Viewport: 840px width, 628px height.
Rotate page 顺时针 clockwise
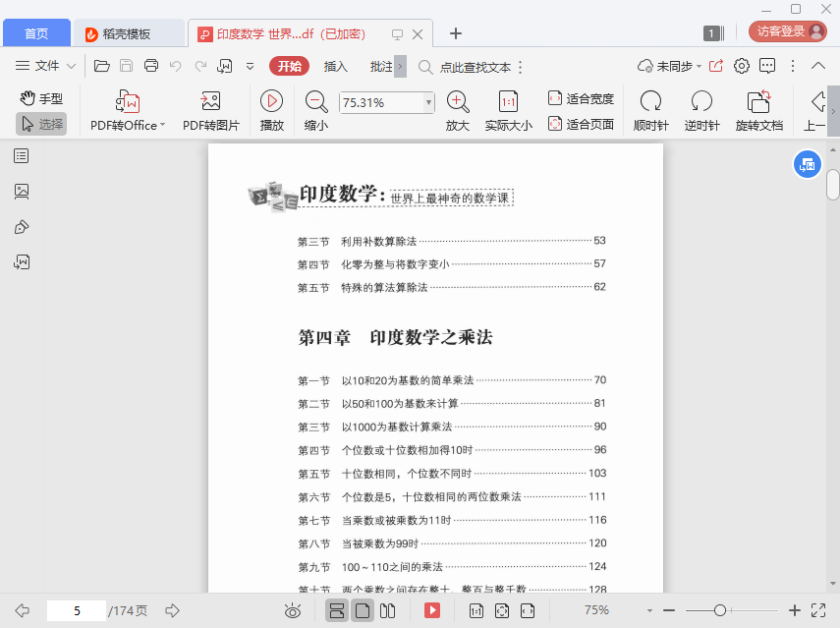651,110
